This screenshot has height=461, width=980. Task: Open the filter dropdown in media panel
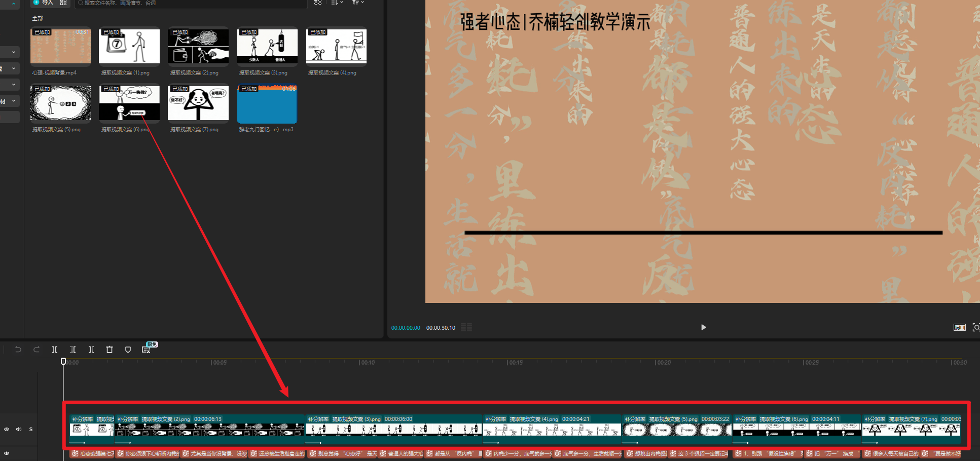coord(357,3)
